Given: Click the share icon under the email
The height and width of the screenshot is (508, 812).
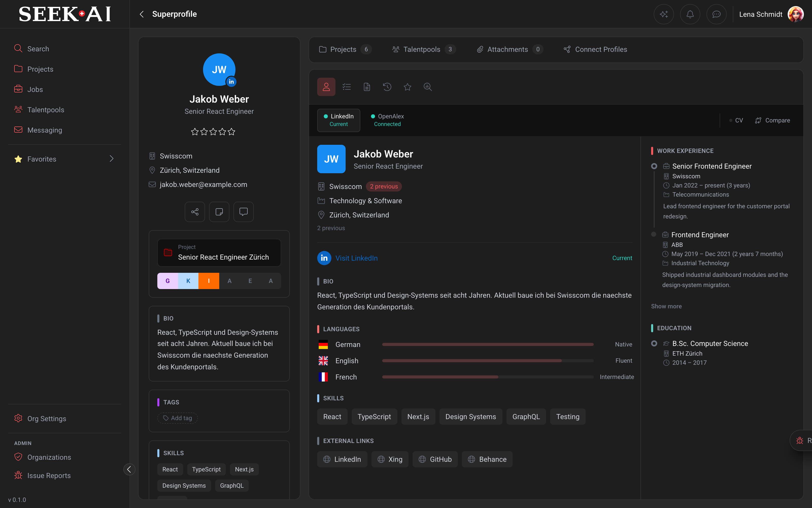Looking at the screenshot, I should tap(195, 212).
